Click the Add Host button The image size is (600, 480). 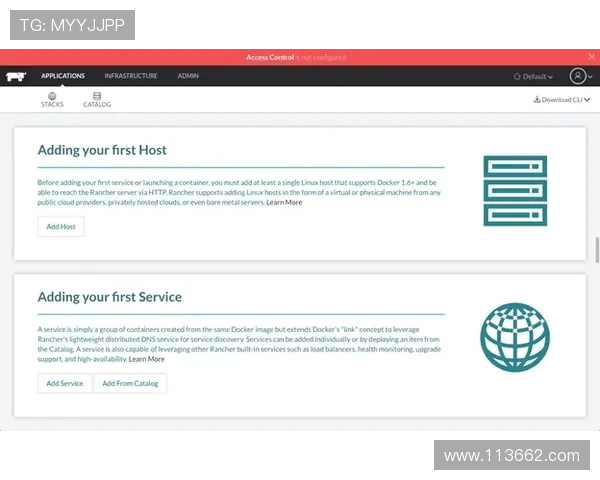[x=61, y=227]
